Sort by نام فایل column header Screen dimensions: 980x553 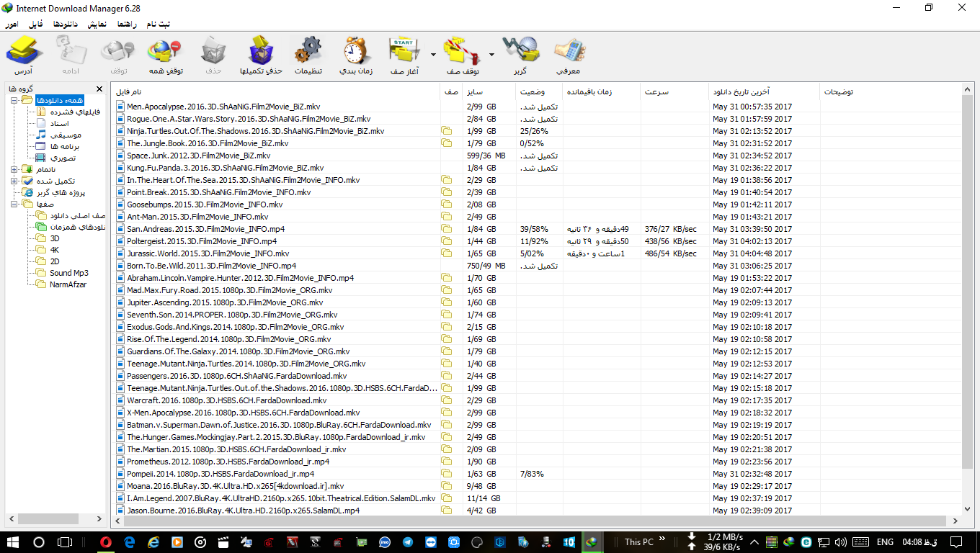[276, 92]
